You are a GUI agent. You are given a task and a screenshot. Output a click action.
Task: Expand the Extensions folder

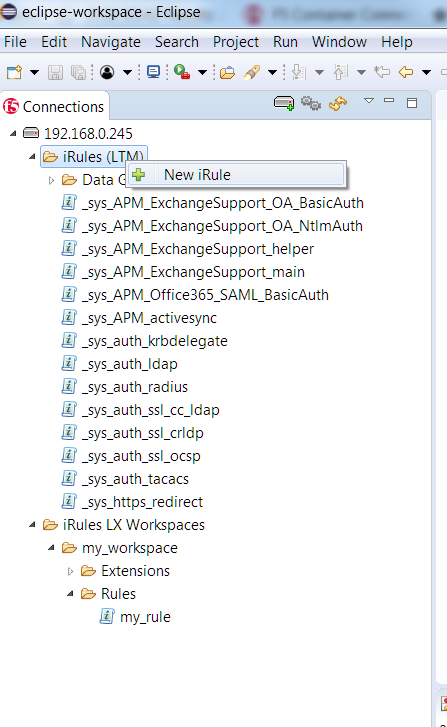pos(70,571)
